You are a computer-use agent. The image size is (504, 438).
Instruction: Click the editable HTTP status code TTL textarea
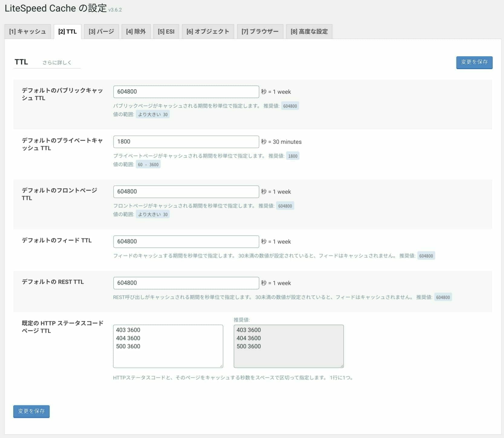coord(168,346)
